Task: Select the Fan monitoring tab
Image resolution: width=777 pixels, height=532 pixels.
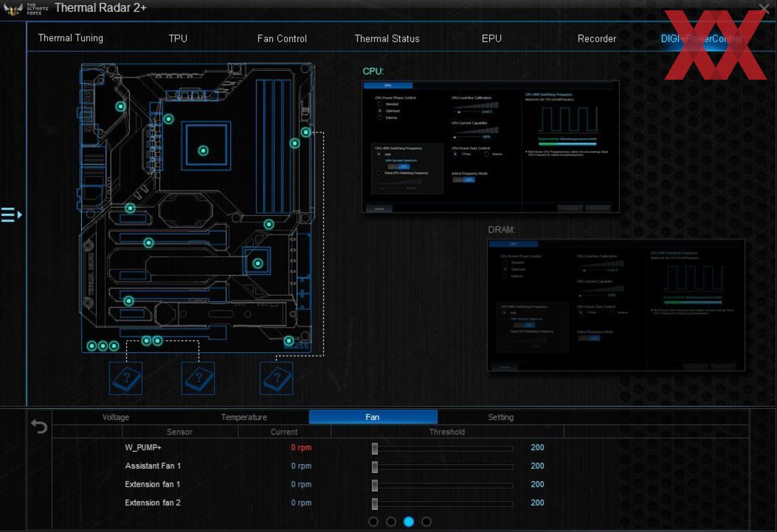Action: click(373, 417)
